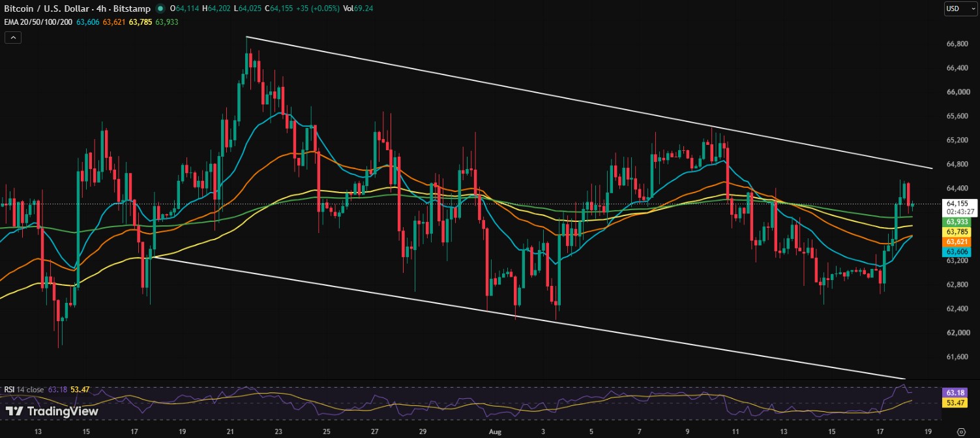Click the blue 63,606 value in EMA legend
The width and height of the screenshot is (980, 438).
pyautogui.click(x=87, y=22)
